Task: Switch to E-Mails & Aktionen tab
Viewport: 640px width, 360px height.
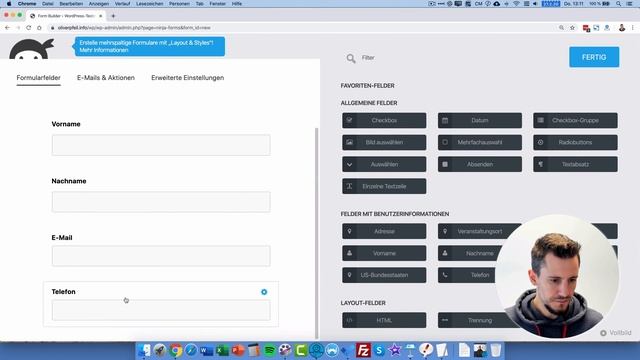Action: tap(106, 78)
